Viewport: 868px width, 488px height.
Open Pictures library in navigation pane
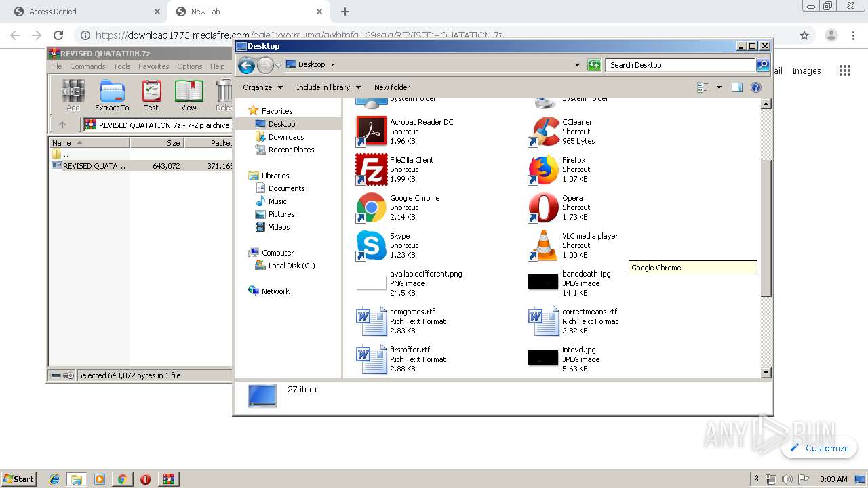[x=281, y=214]
